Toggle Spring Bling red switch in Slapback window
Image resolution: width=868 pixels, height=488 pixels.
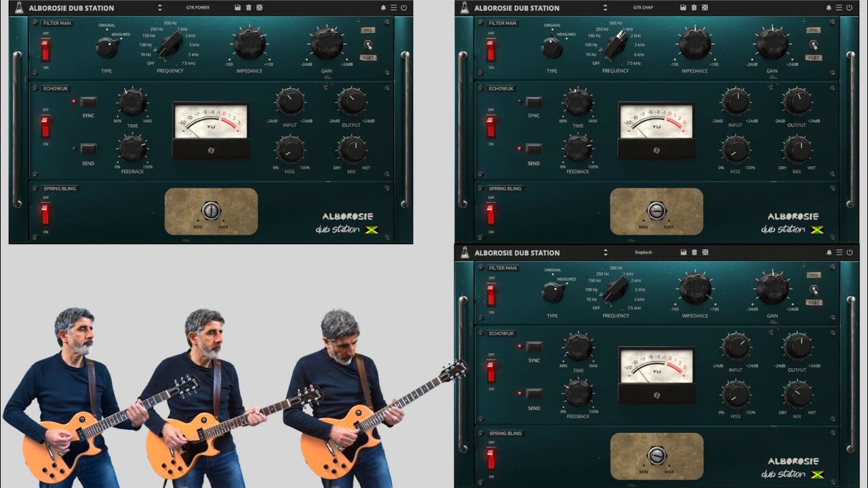(491, 458)
